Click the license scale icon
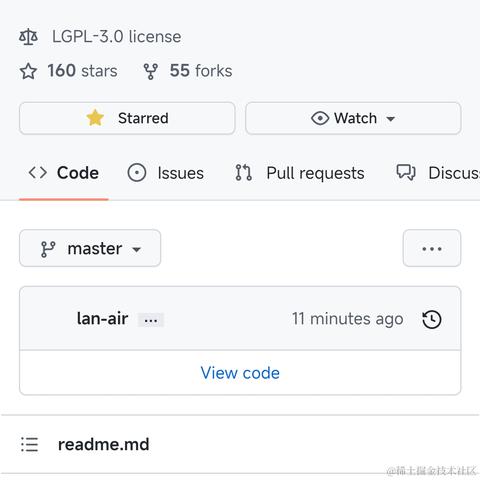Image resolution: width=480 pixels, height=480 pixels. pyautogui.click(x=28, y=37)
